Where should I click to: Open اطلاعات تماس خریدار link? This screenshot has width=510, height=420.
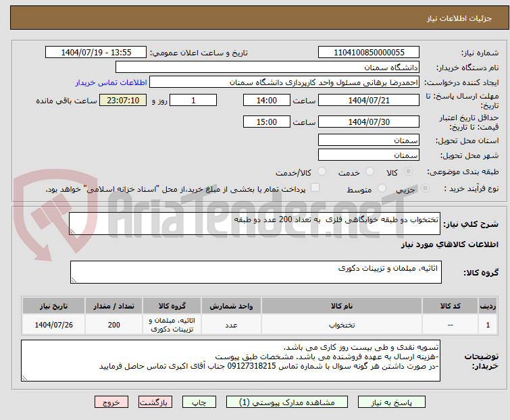(x=111, y=82)
